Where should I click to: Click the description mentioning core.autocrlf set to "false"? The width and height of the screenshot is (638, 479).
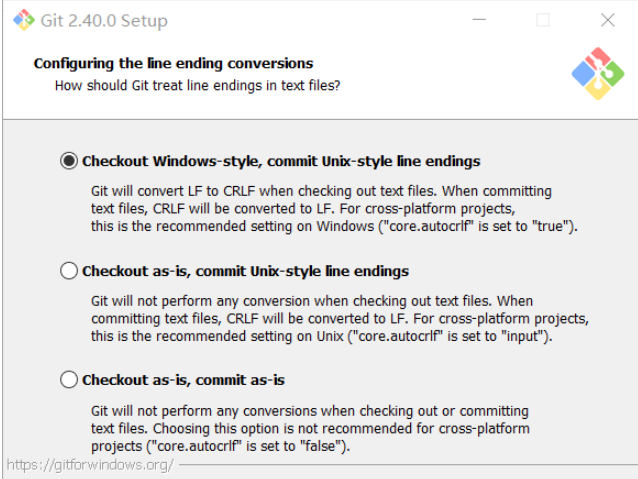click(220, 446)
